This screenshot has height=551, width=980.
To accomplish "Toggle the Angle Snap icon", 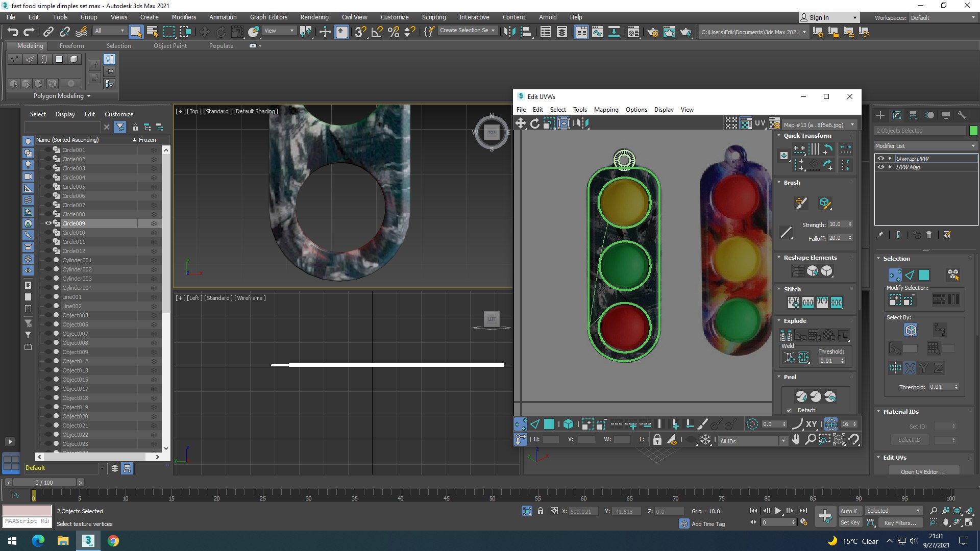I will pyautogui.click(x=377, y=32).
